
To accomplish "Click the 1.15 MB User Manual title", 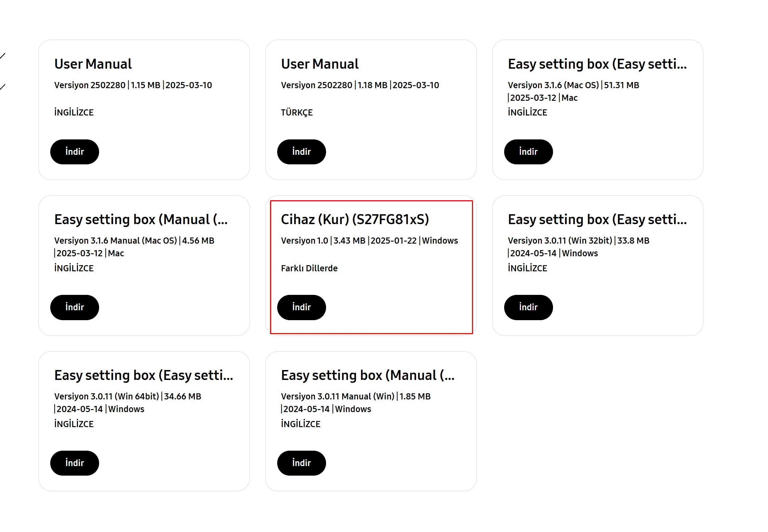I will pos(93,64).
